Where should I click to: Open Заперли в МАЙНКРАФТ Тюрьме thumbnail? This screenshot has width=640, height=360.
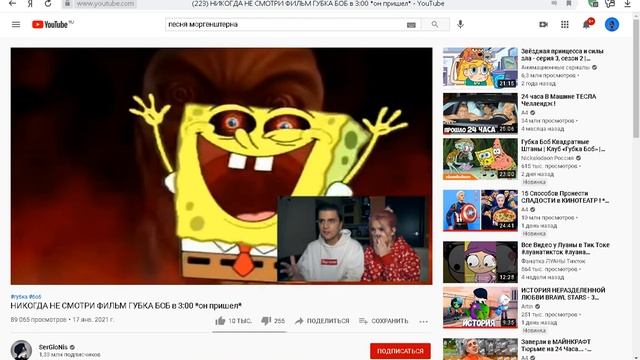[x=480, y=349]
